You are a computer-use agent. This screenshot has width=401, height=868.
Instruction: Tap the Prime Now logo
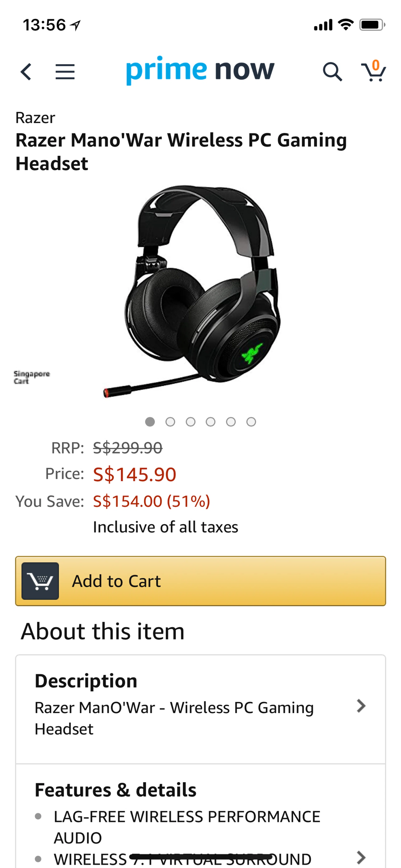[200, 70]
